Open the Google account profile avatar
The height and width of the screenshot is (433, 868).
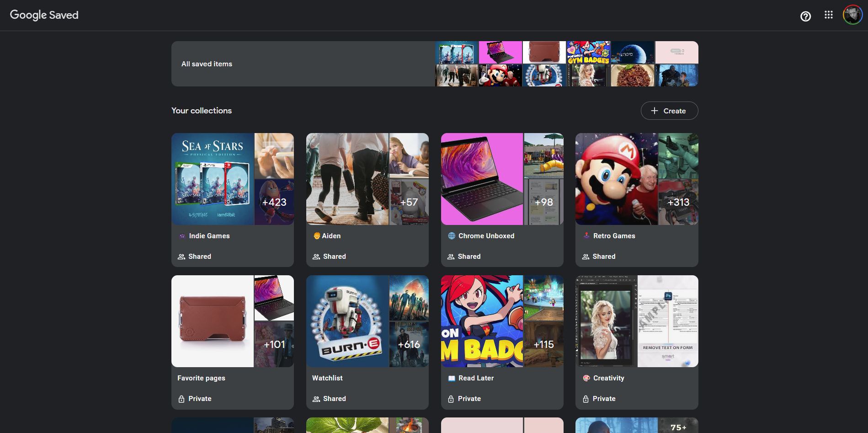[x=852, y=15]
